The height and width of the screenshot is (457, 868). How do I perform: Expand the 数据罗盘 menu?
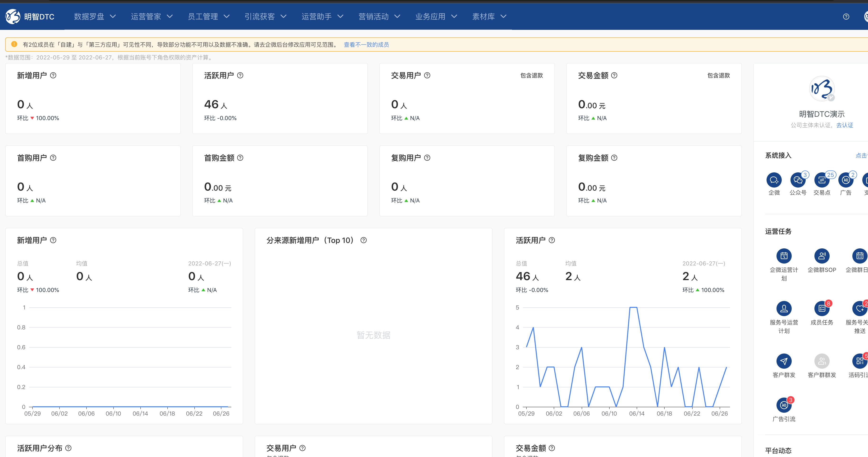pos(95,17)
